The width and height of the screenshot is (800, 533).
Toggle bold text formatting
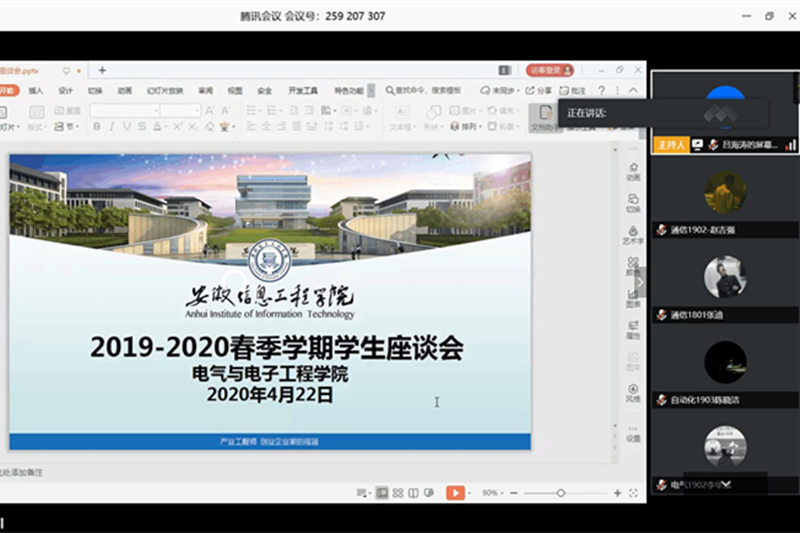98,127
